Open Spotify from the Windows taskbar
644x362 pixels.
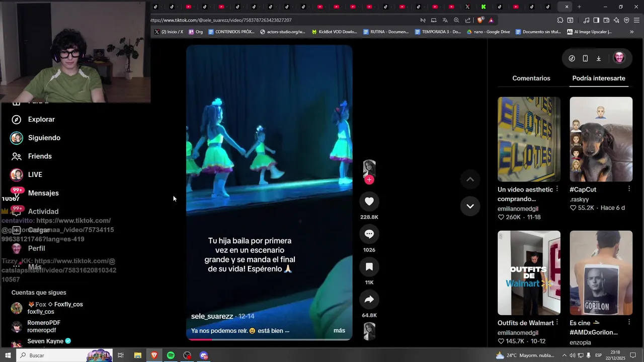click(x=171, y=355)
